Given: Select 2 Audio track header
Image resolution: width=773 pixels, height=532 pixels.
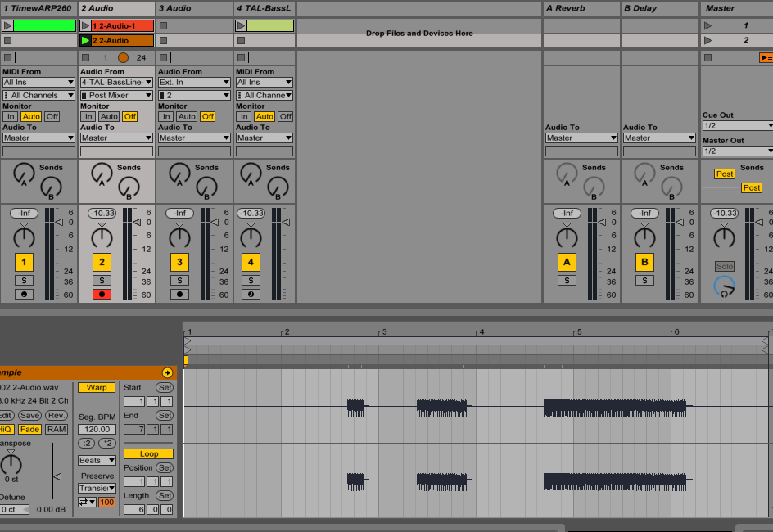Looking at the screenshot, I should 116,8.
